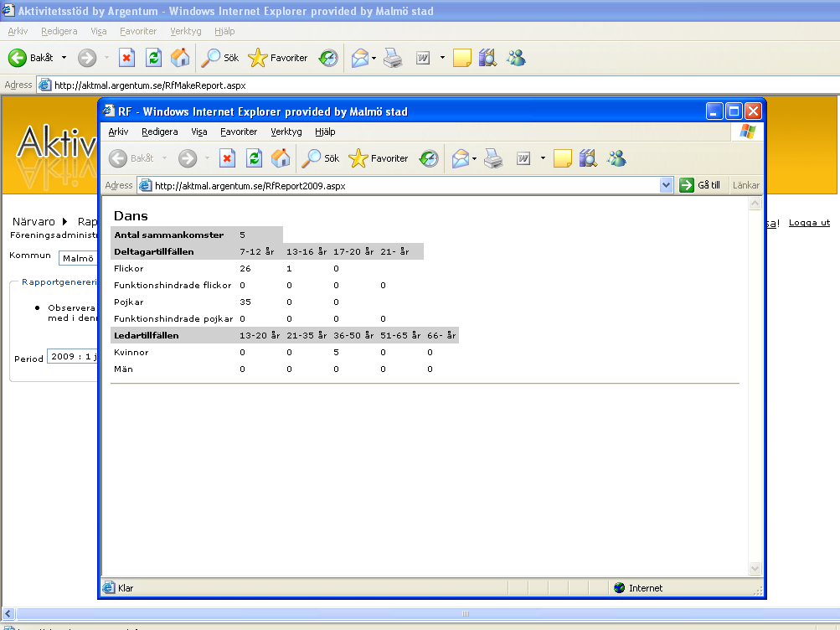
Task: Refresh the page in the Aktivitetsstöd window
Action: [154, 58]
